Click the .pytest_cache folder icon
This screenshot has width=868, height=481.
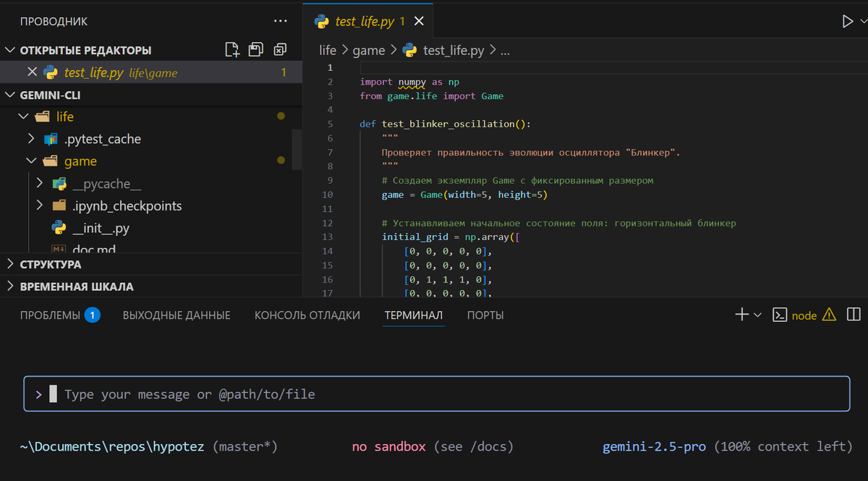coord(51,139)
